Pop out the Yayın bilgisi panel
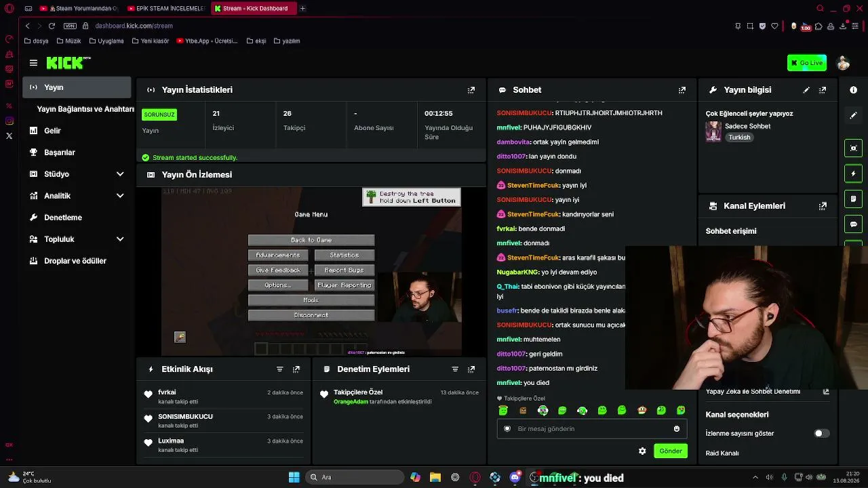 [823, 90]
